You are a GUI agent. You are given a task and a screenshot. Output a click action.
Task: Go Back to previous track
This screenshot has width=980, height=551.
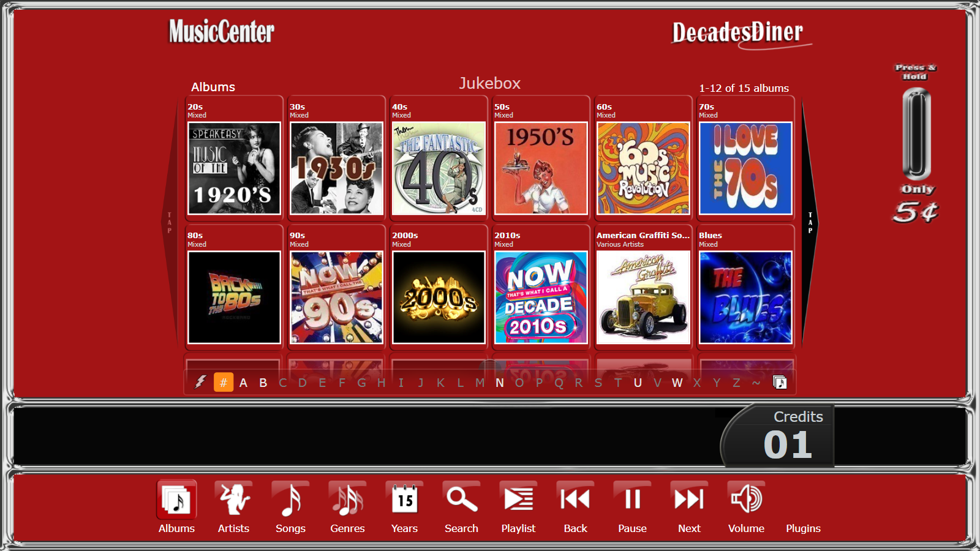pyautogui.click(x=575, y=500)
